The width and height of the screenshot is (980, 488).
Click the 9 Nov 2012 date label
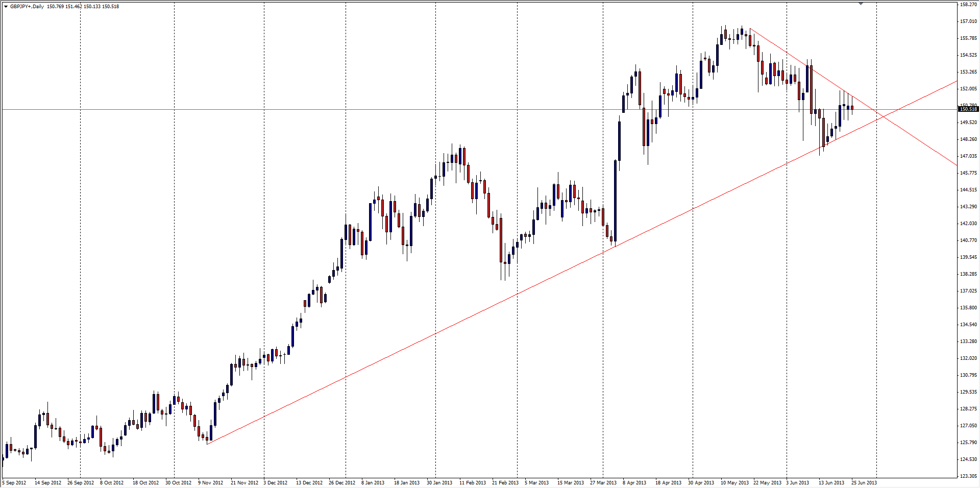[211, 483]
